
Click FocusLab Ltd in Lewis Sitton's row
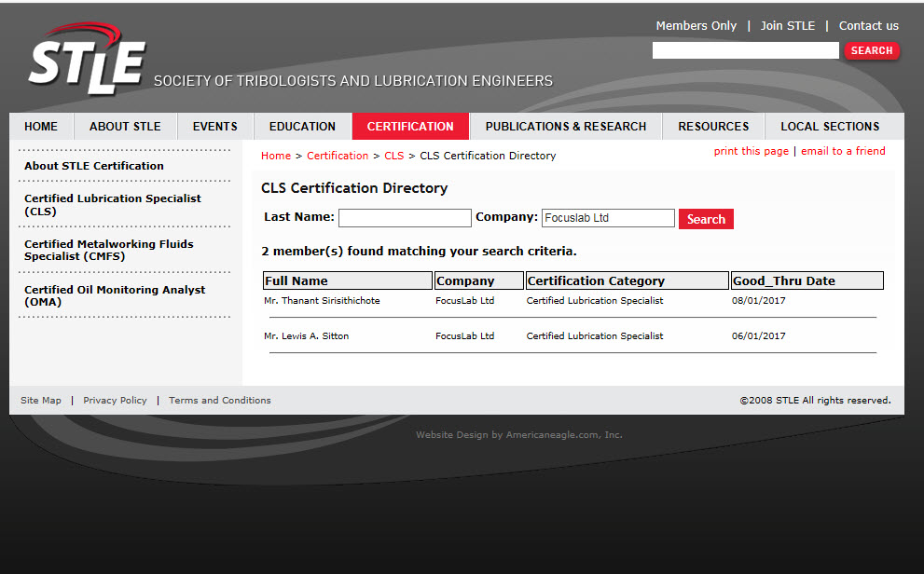coord(465,336)
